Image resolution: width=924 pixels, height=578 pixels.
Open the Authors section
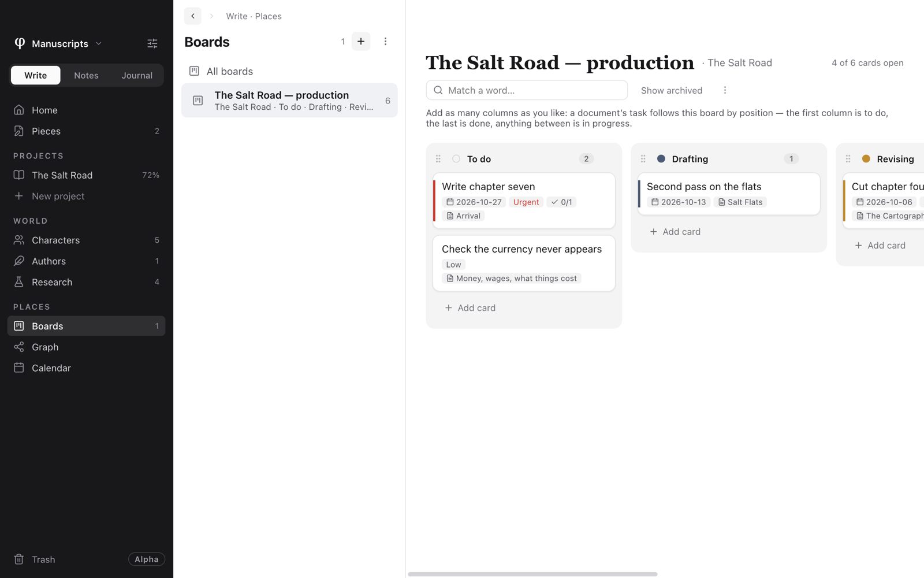[87, 261]
